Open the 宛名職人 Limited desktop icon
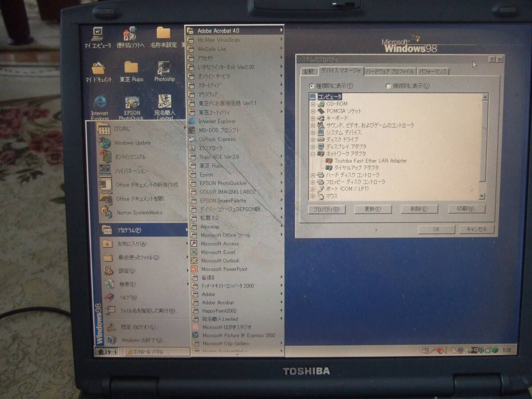This screenshot has height=399, width=532. (164, 107)
